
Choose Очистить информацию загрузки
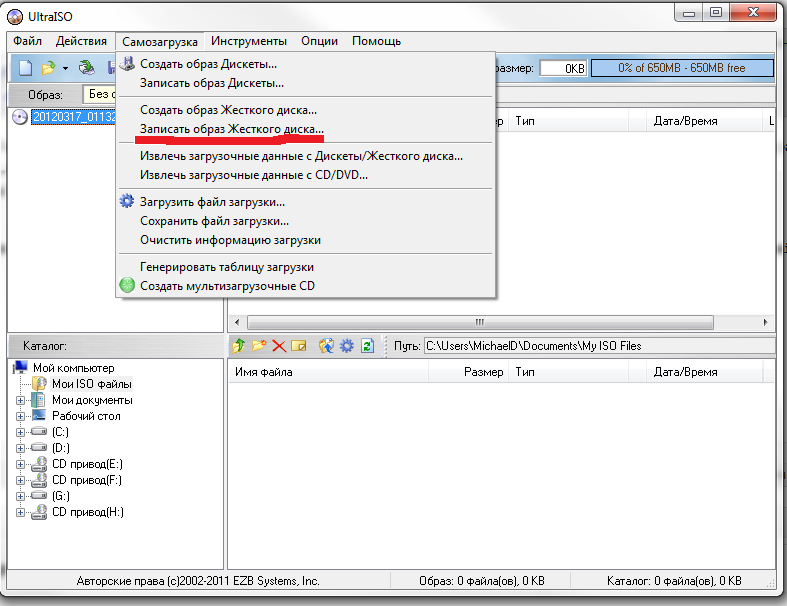306,240
